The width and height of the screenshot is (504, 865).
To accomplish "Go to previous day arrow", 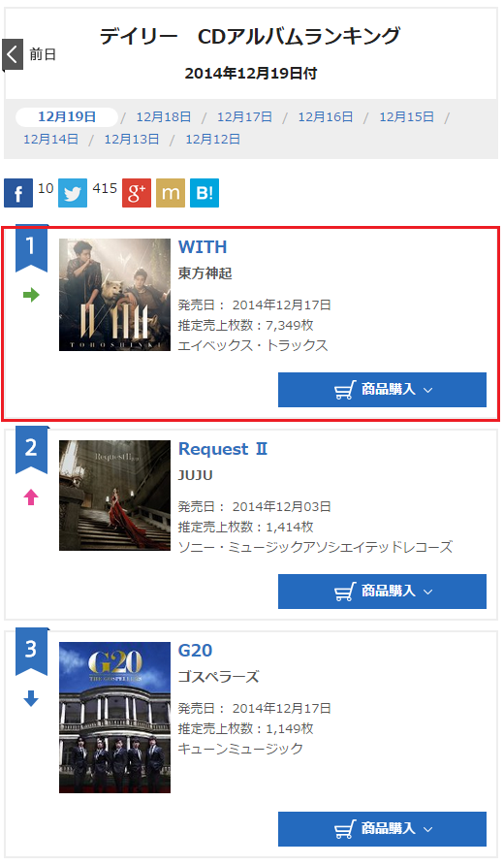I will point(13,54).
